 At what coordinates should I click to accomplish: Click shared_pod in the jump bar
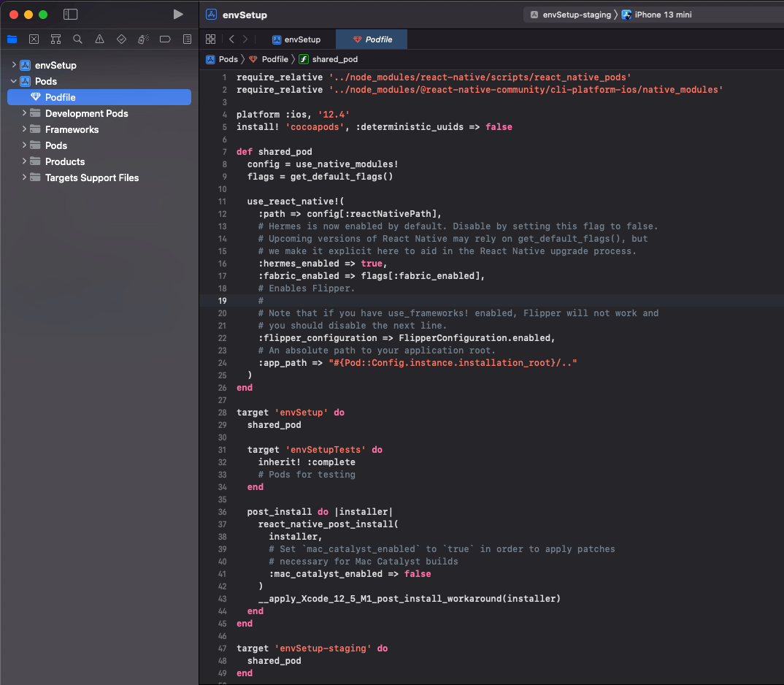tap(328, 59)
